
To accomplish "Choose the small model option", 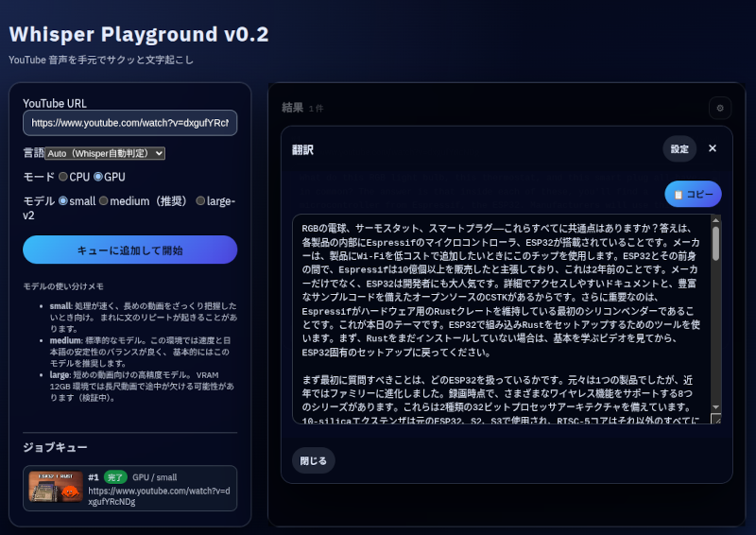I will tap(63, 200).
